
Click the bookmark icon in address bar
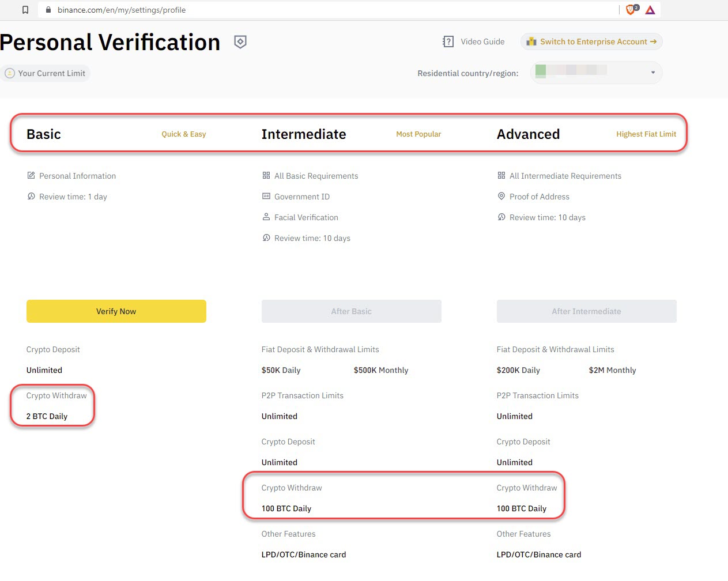(x=25, y=10)
